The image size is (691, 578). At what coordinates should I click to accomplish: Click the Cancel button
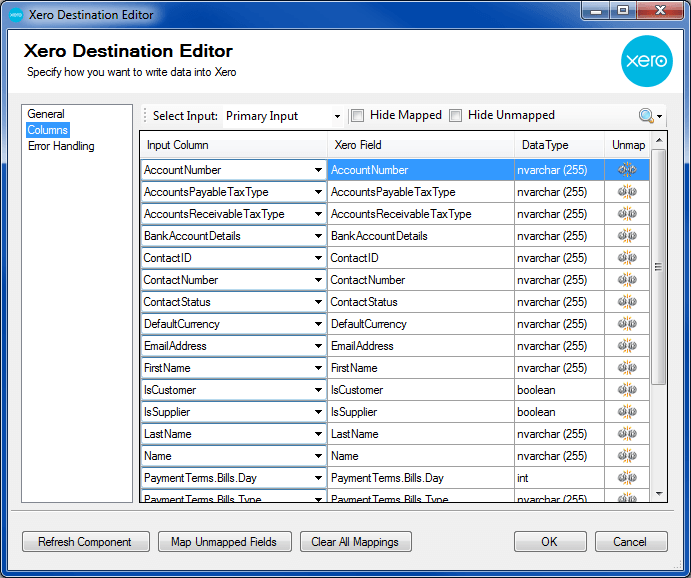tap(631, 541)
